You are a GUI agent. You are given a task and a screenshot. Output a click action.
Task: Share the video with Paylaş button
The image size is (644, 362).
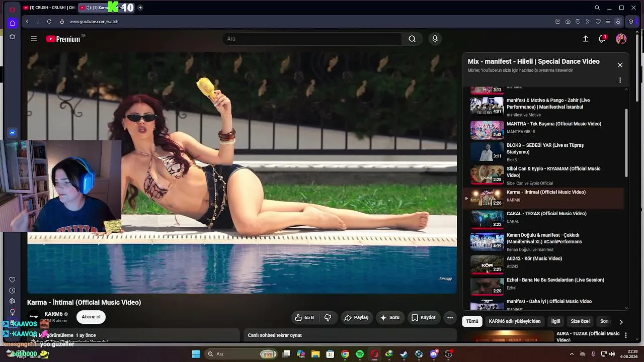[x=356, y=317]
